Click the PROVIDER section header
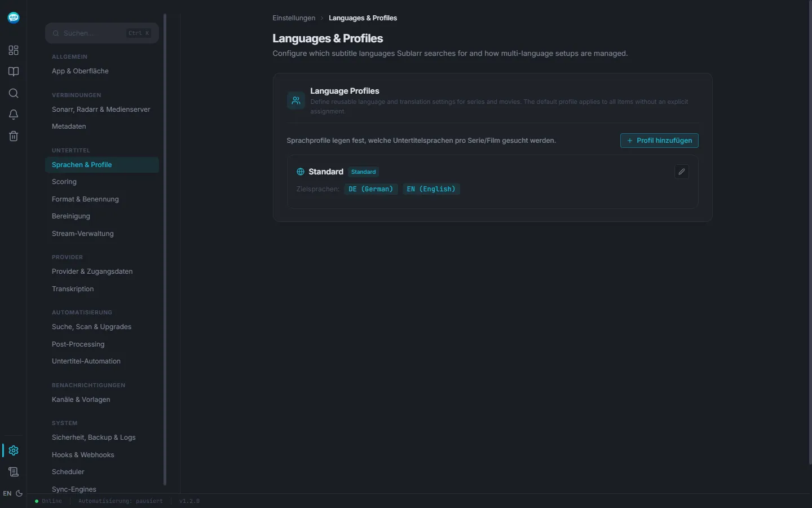 pos(67,257)
